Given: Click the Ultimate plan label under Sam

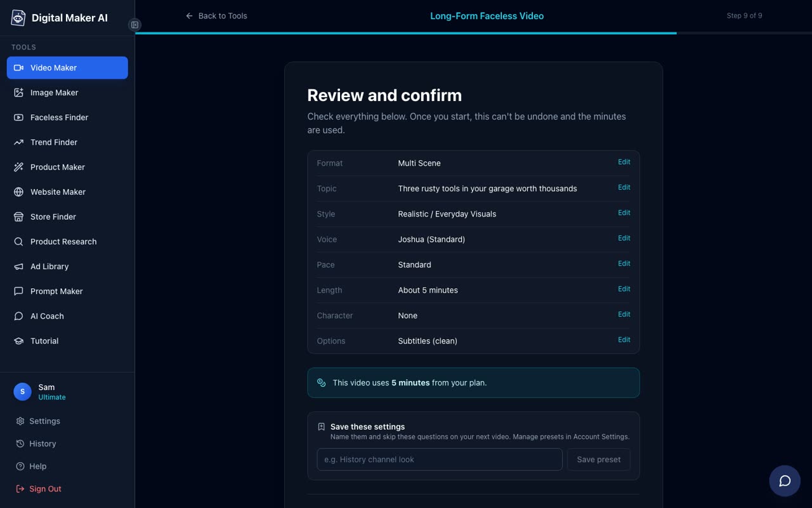Looking at the screenshot, I should [52, 398].
